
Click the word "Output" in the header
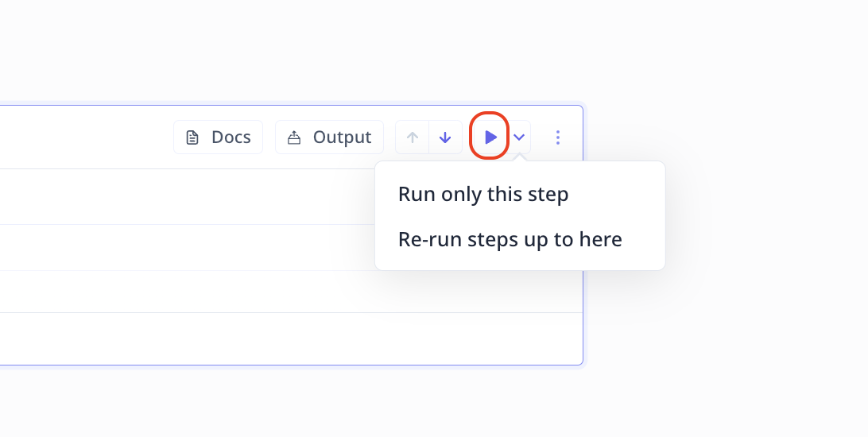point(342,137)
